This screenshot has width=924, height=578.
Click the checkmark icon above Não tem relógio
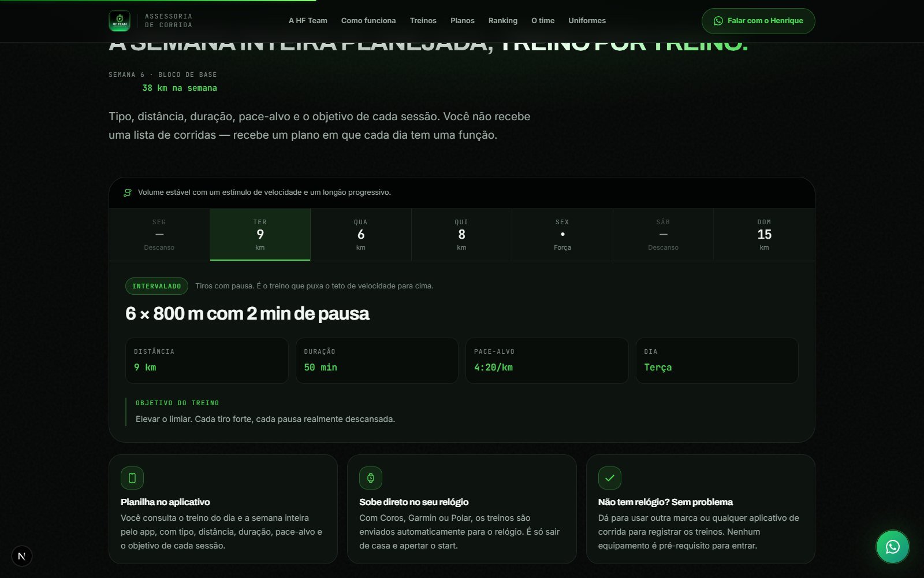(610, 478)
